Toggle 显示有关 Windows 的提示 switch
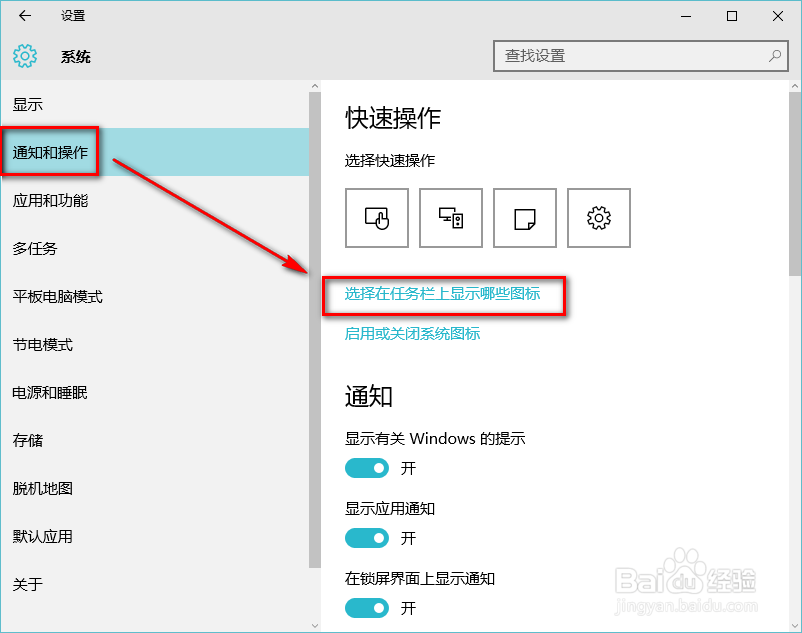 [x=367, y=468]
